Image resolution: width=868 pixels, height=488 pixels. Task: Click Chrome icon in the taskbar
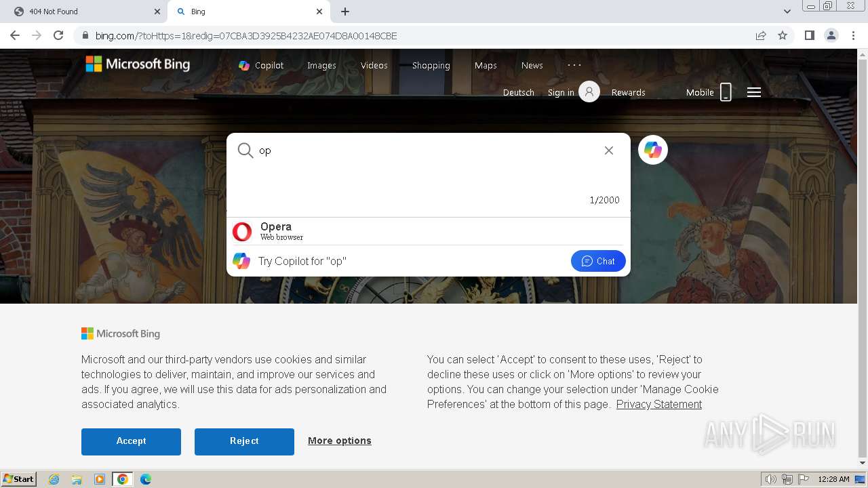123,479
